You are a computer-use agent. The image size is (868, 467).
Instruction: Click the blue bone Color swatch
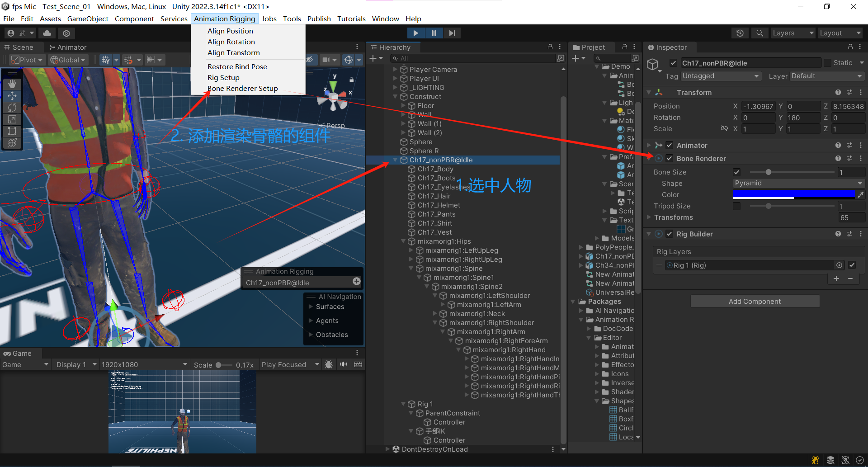click(794, 194)
